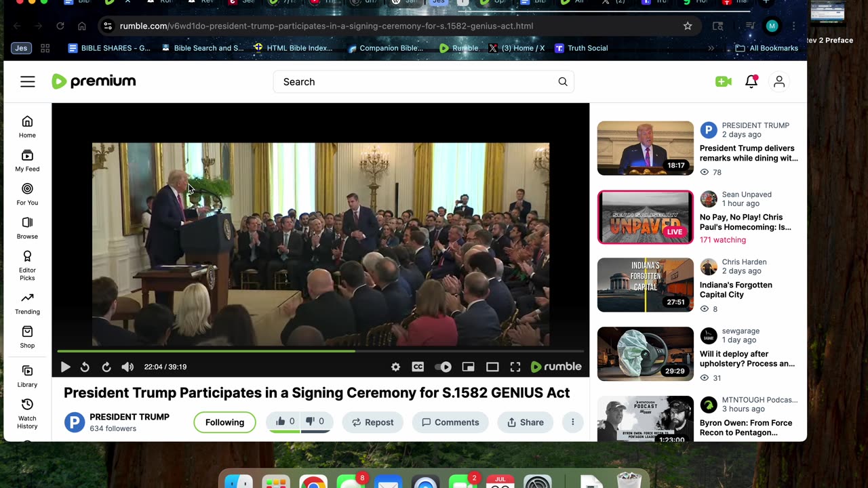Viewport: 868px width, 488px height.
Task: Open the notifications bell
Action: tap(751, 82)
